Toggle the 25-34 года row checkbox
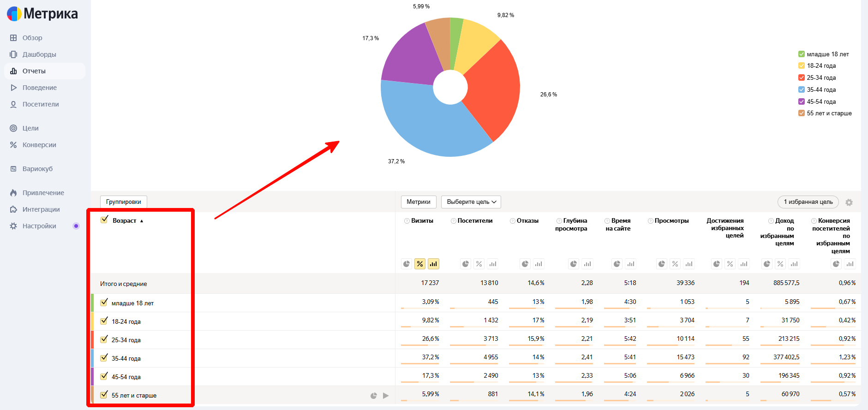The height and width of the screenshot is (410, 868). point(104,339)
